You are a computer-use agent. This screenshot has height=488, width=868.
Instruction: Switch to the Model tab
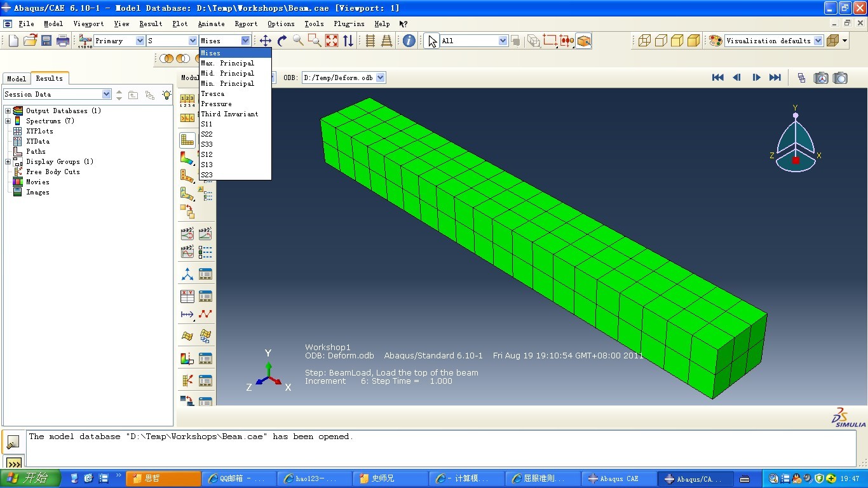click(17, 79)
